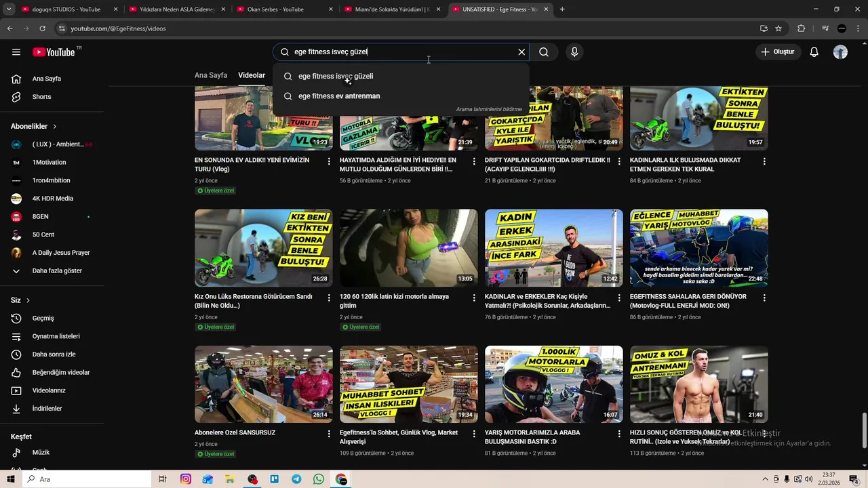The image size is (868, 488).
Task: Expand the Siz section chevron
Action: tap(28, 300)
